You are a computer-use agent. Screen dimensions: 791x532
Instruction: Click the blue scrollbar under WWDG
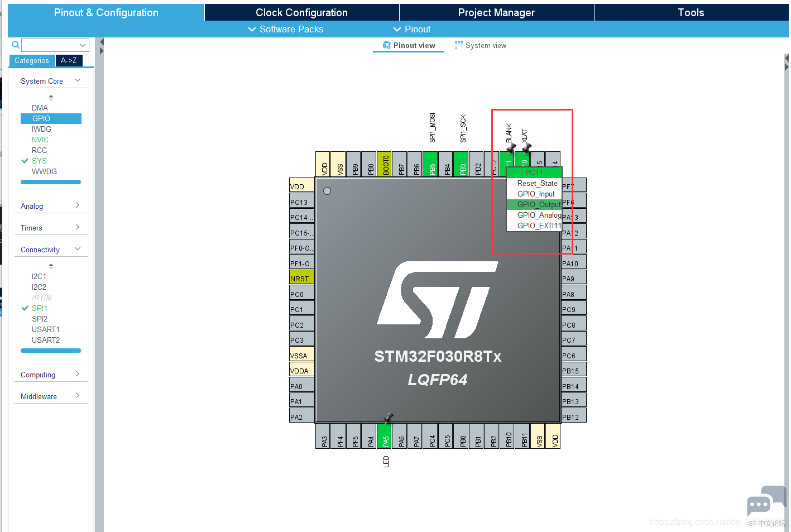pos(51,182)
